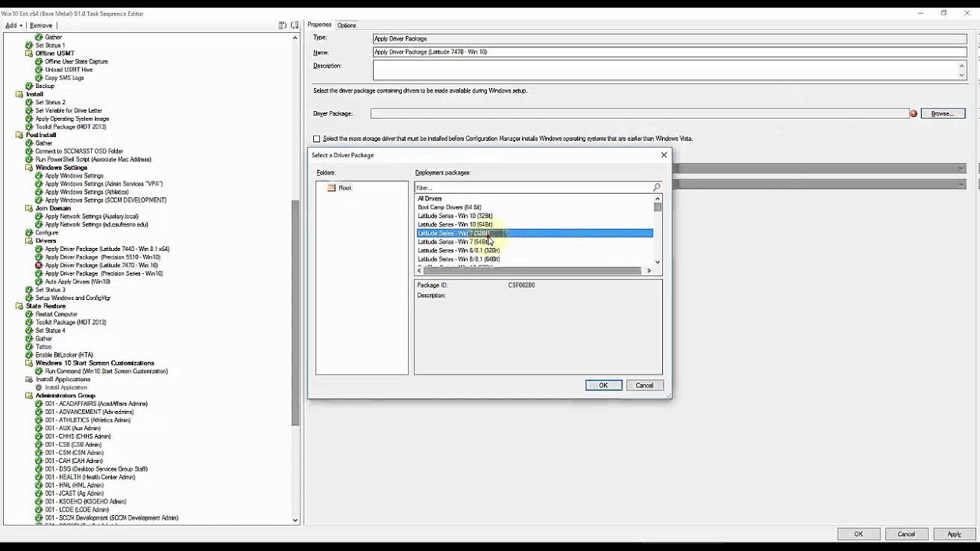Open the Add dropdown menu
The image size is (980, 551).
(x=14, y=25)
